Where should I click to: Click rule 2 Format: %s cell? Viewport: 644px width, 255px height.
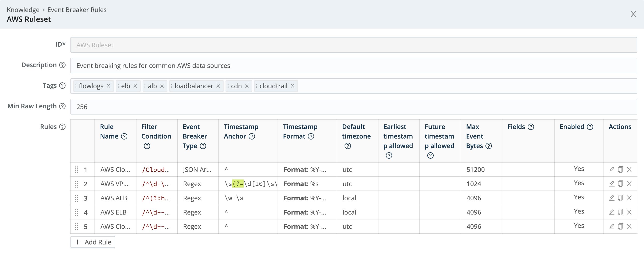307,184
